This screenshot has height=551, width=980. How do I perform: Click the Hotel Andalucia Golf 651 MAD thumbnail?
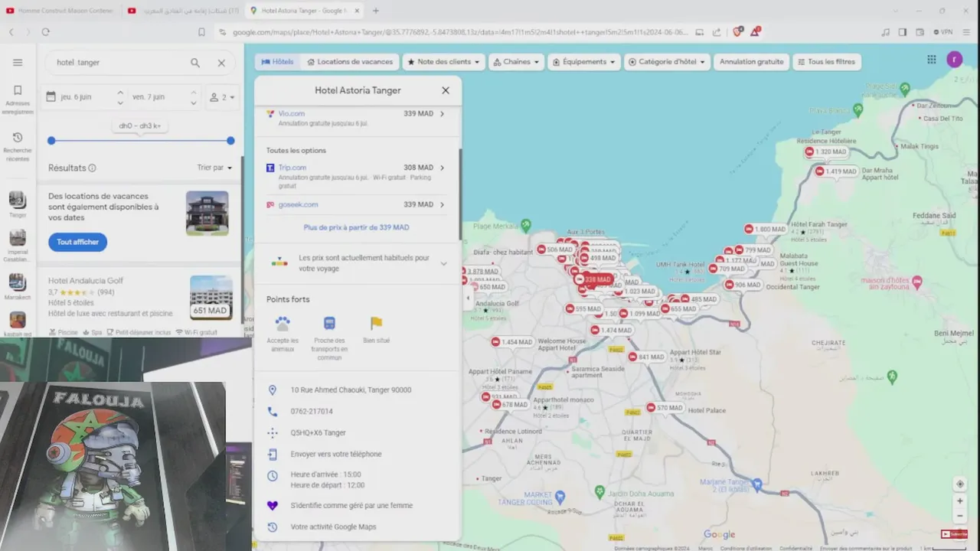[211, 298]
